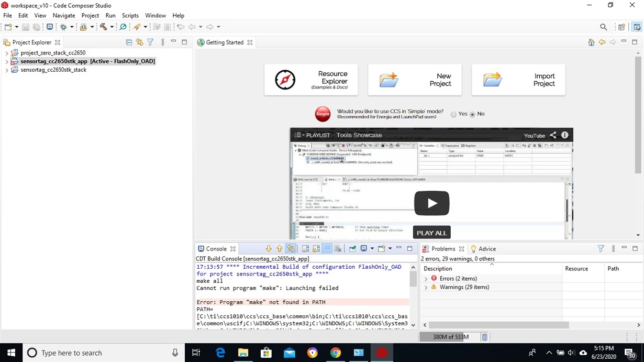
Task: Open Display Selected Console dropdown
Action: coord(372,249)
